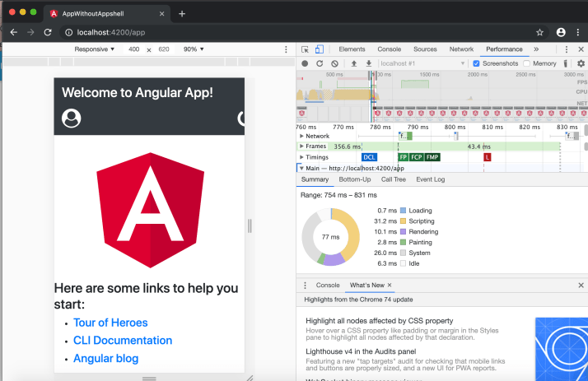Open the device toolbar more options menu
Viewport: 588px width, 381px height.
coord(286,49)
